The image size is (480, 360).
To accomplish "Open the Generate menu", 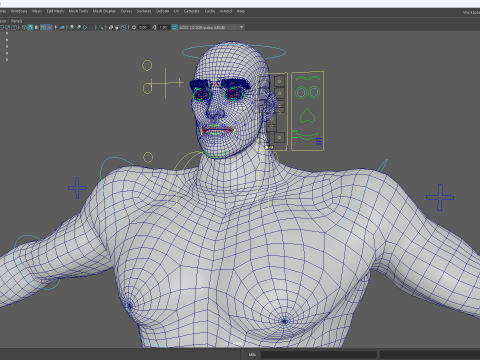I will coord(192,11).
